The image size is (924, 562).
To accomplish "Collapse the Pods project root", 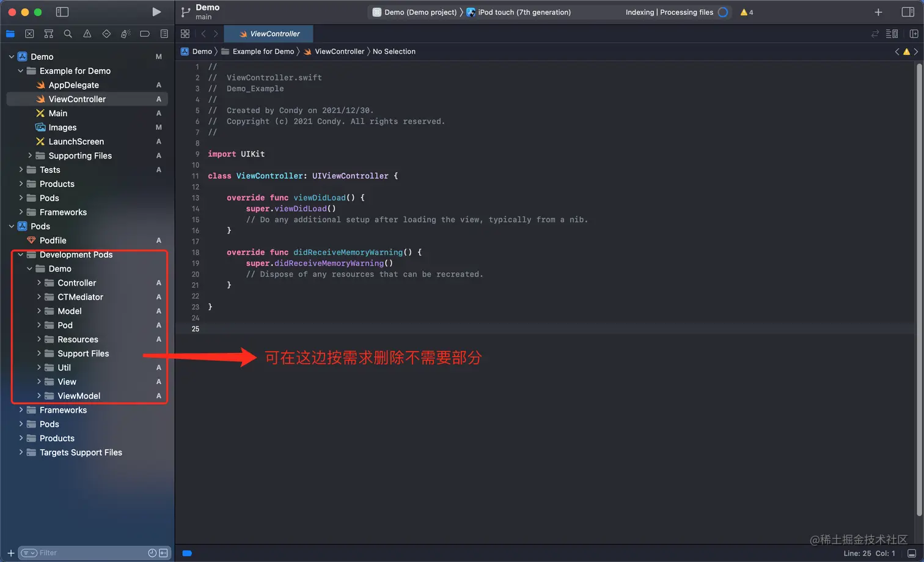I will 11,226.
